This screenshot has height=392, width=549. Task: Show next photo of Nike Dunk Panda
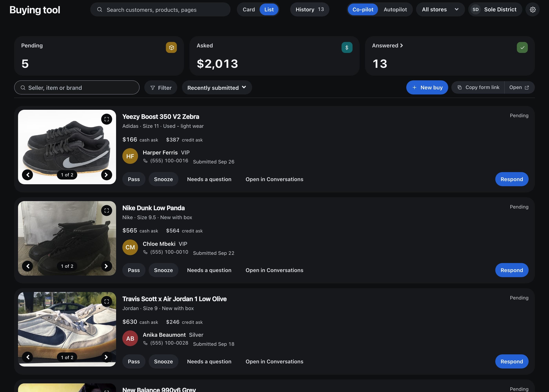[106, 266]
